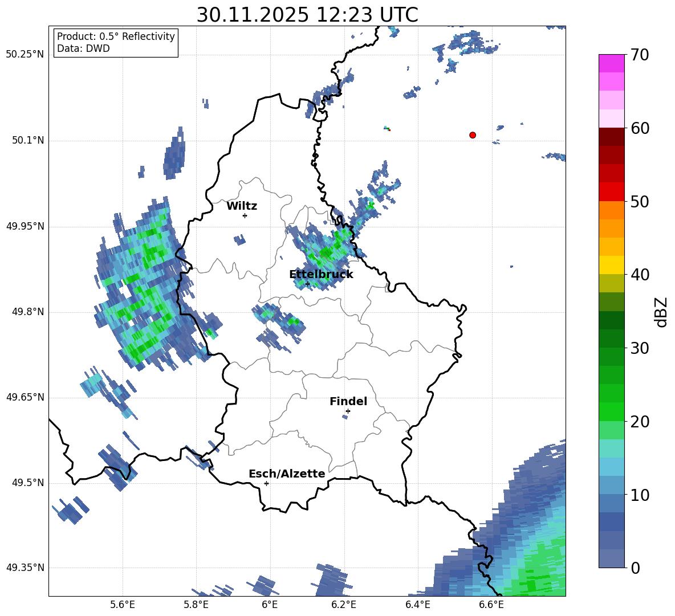Click the magenta band at top of colorbar

point(611,63)
